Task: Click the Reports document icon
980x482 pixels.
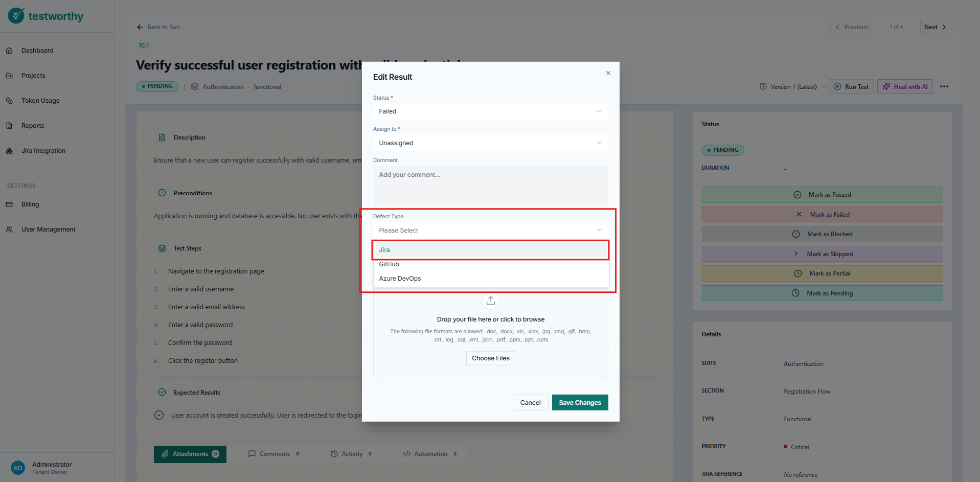Action: point(9,126)
